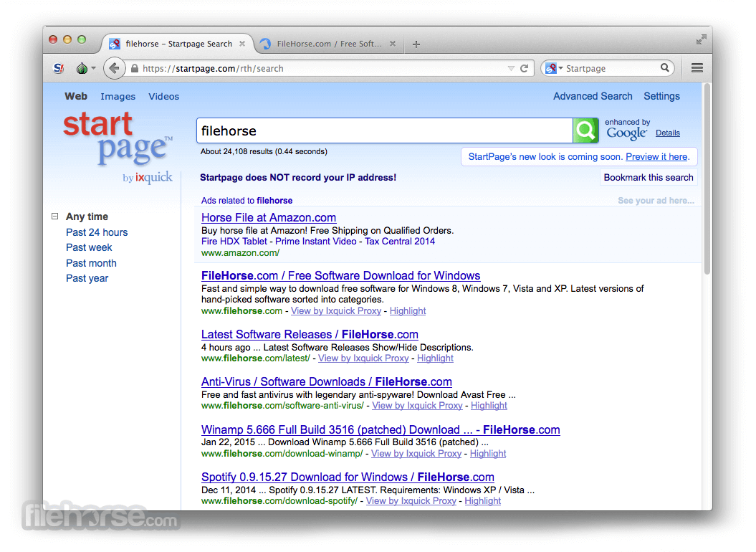Click the filehorse search query field

point(384,130)
